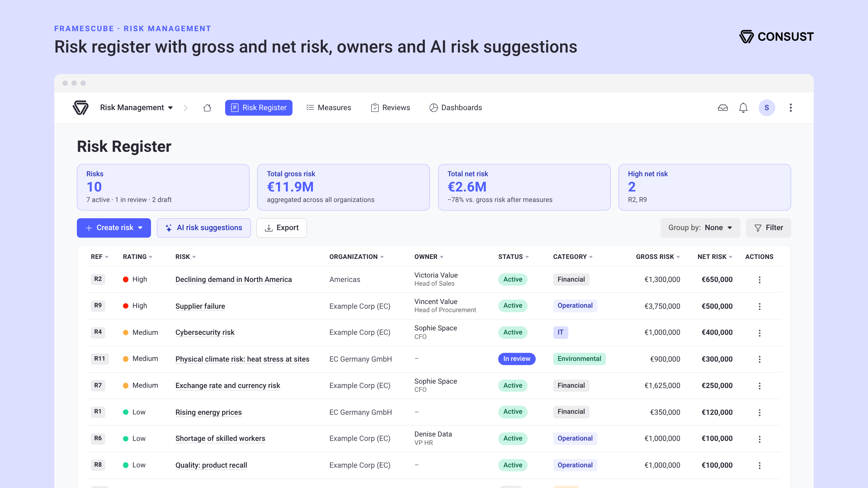Select the High net risk summary card
This screenshot has height=488, width=868.
705,187
